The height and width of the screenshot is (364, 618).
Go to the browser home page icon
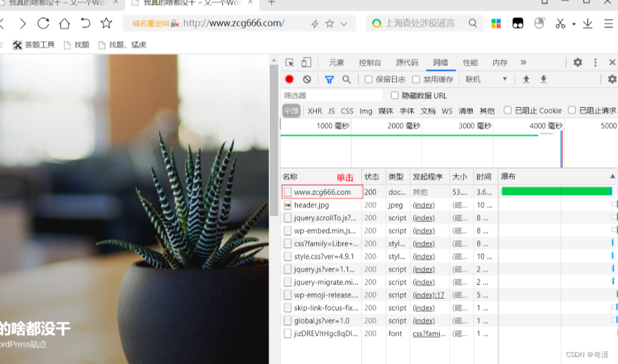64,24
